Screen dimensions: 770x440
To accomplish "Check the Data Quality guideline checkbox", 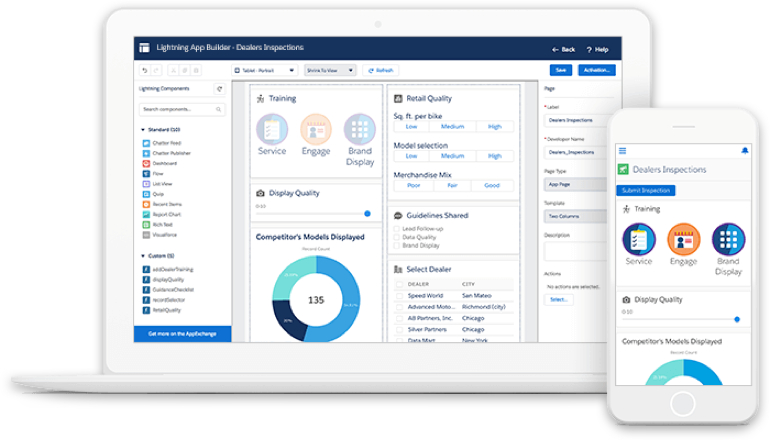I will (397, 237).
